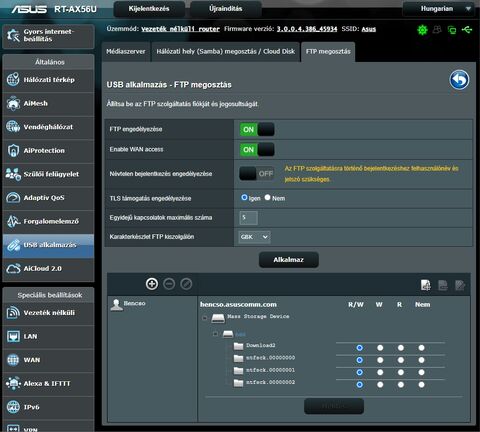Image resolution: width=480 pixels, height=432 pixels.
Task: Click Alkalmaz button
Action: [289, 260]
